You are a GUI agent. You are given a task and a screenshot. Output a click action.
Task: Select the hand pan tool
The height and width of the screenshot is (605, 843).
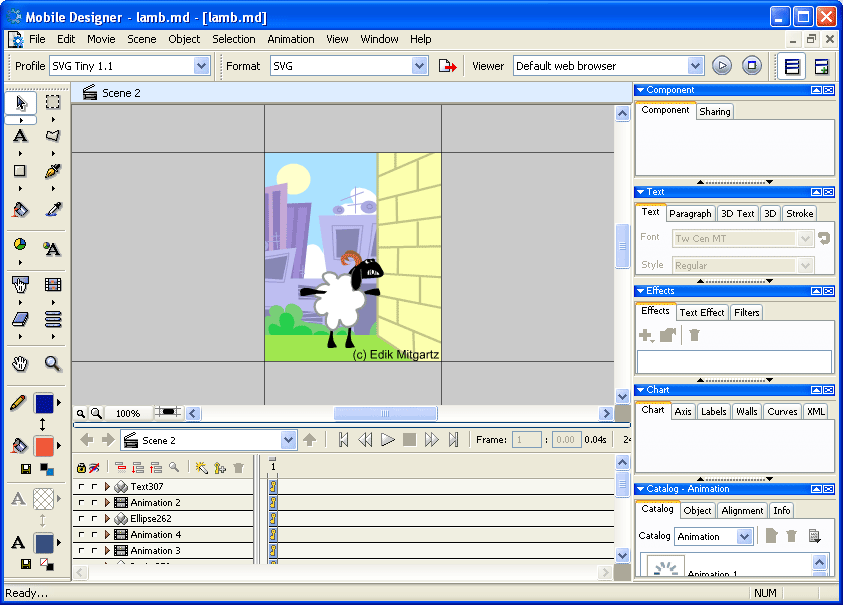20,364
